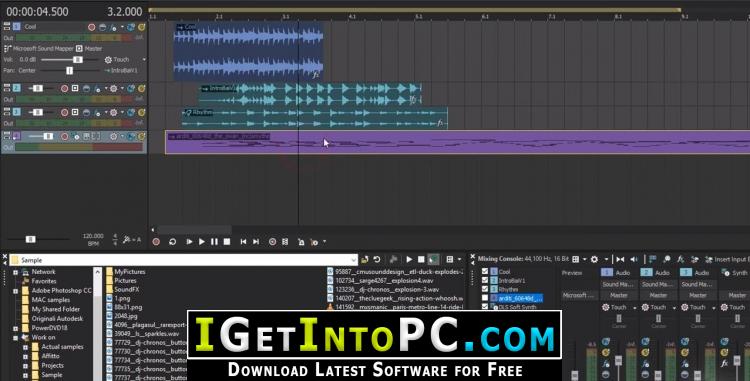The width and height of the screenshot is (750, 381).
Task: Toggle Dim Output speaker icon
Action: [x=634, y=260]
